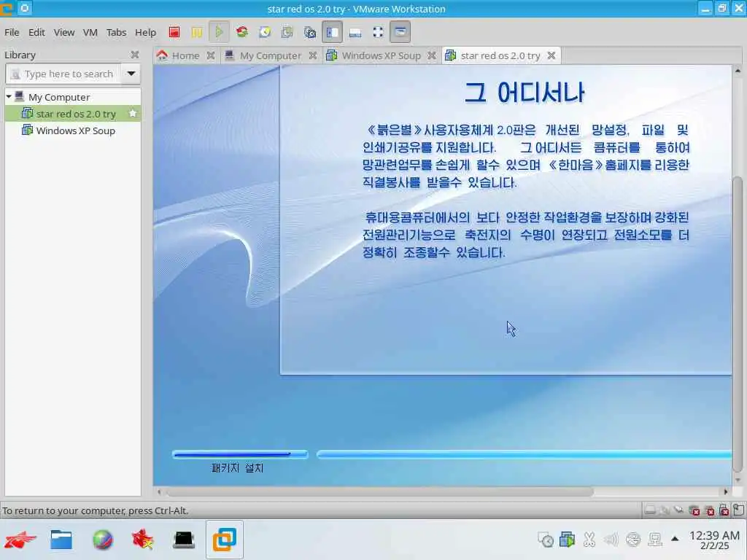The width and height of the screenshot is (747, 560).
Task: Open the red star taskbar icon
Action: point(142,540)
